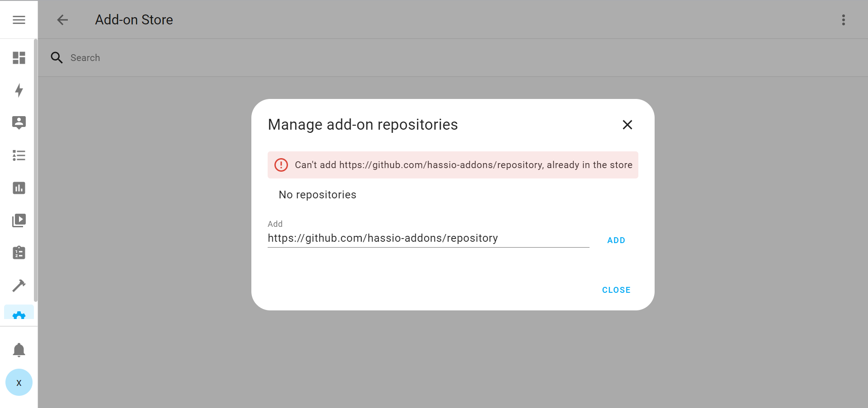Open the Media browser icon
The width and height of the screenshot is (868, 408).
pos(19,220)
